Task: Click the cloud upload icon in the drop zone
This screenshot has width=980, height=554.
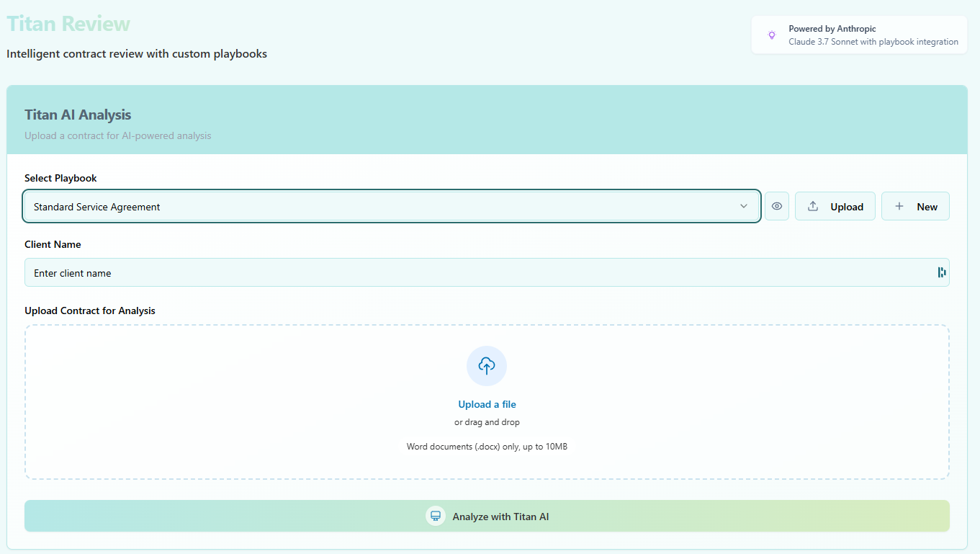Action: (486, 365)
